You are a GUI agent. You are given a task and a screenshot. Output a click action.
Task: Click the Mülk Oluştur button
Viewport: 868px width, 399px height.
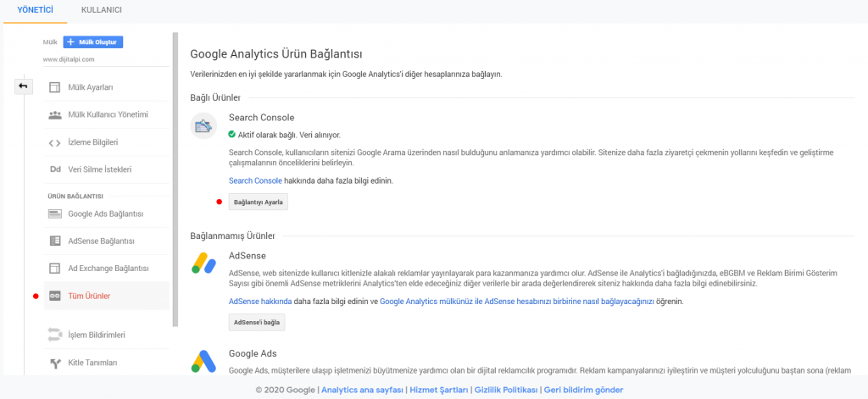[x=93, y=42]
